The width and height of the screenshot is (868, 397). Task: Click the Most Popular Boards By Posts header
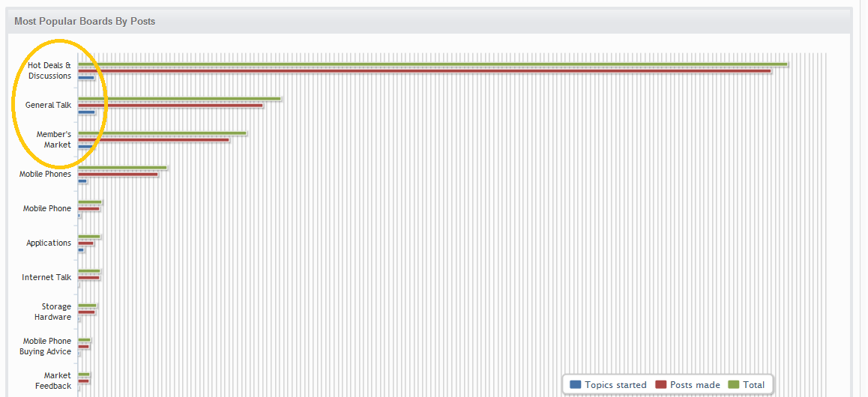coord(85,22)
